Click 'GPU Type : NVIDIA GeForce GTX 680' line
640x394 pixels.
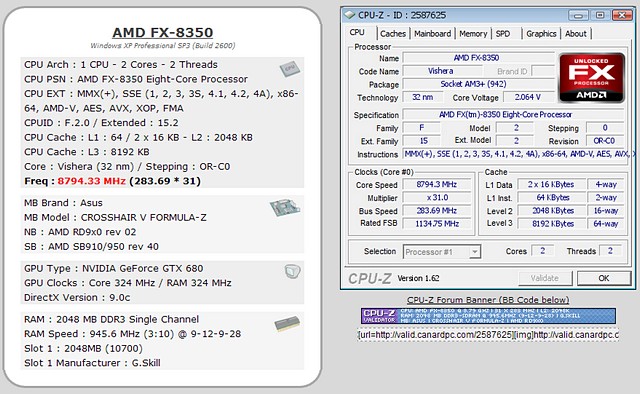pos(113,268)
